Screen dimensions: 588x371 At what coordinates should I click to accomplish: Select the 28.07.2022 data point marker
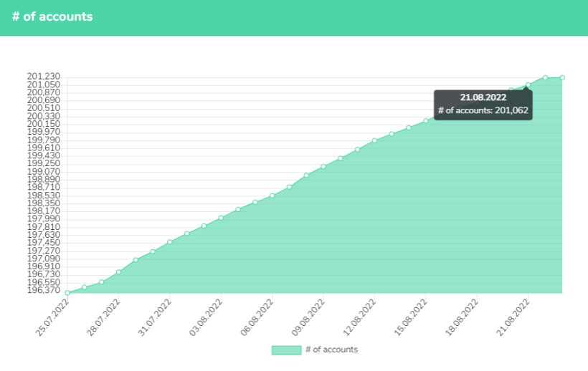click(118, 272)
